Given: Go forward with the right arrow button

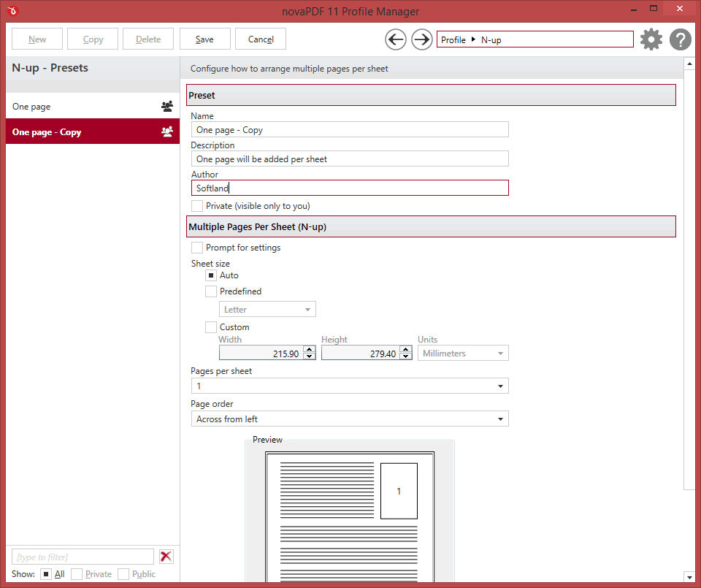Looking at the screenshot, I should (421, 39).
